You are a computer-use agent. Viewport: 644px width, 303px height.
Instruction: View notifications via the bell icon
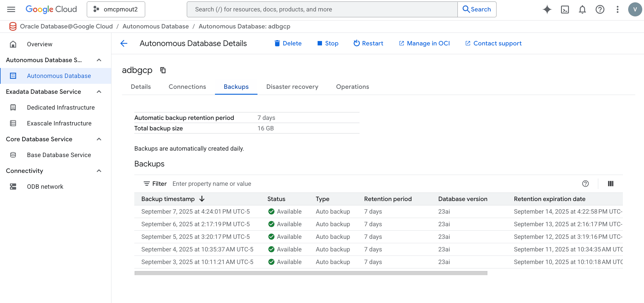click(582, 9)
